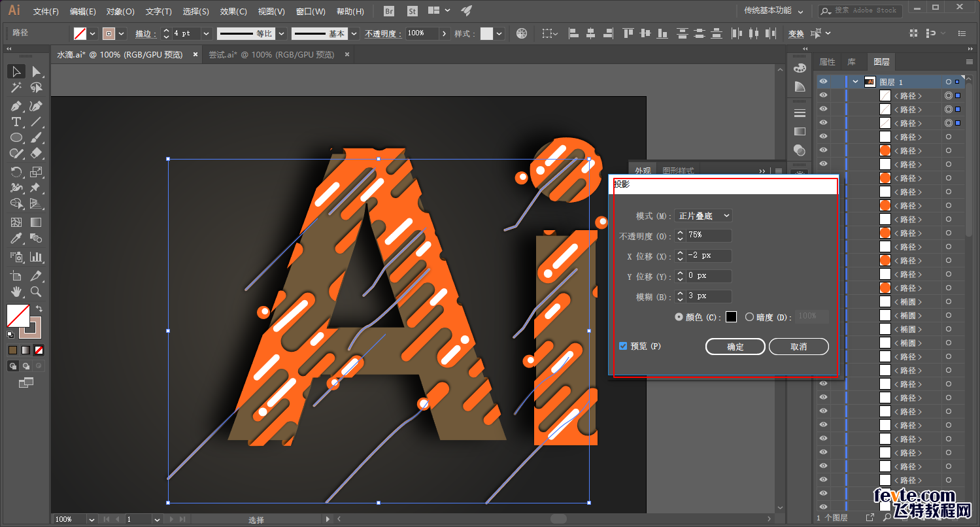
Task: Select the Paintbrush tool
Action: tap(37, 138)
